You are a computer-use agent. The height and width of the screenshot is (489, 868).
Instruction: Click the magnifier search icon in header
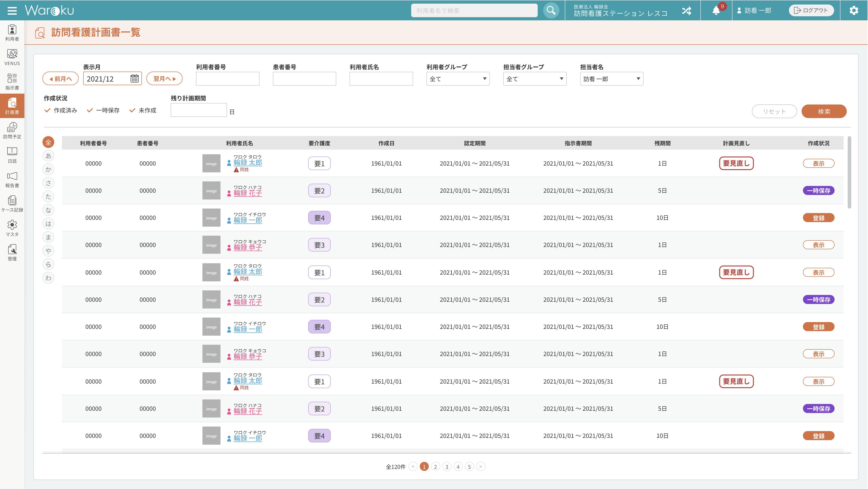click(551, 10)
